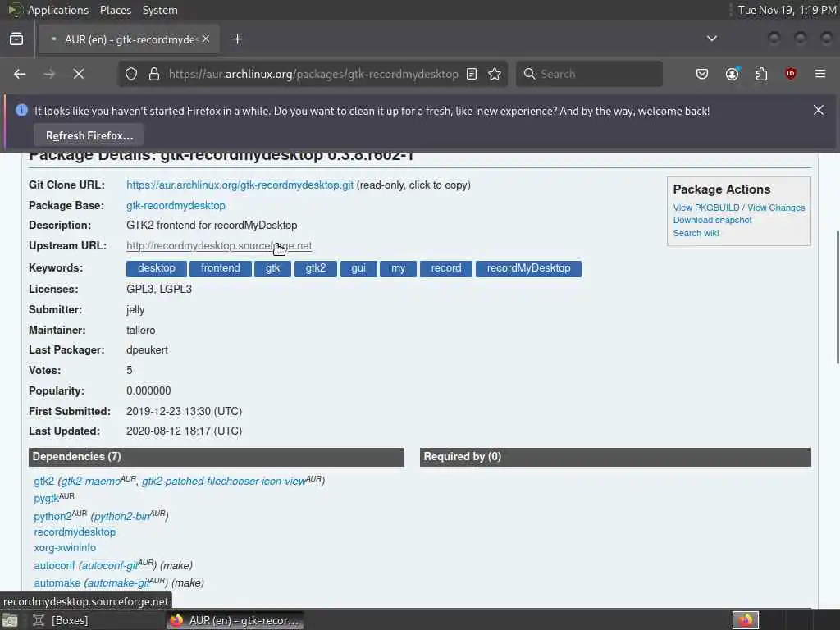Click the address bar URL field
This screenshot has width=840, height=630.
click(x=313, y=74)
